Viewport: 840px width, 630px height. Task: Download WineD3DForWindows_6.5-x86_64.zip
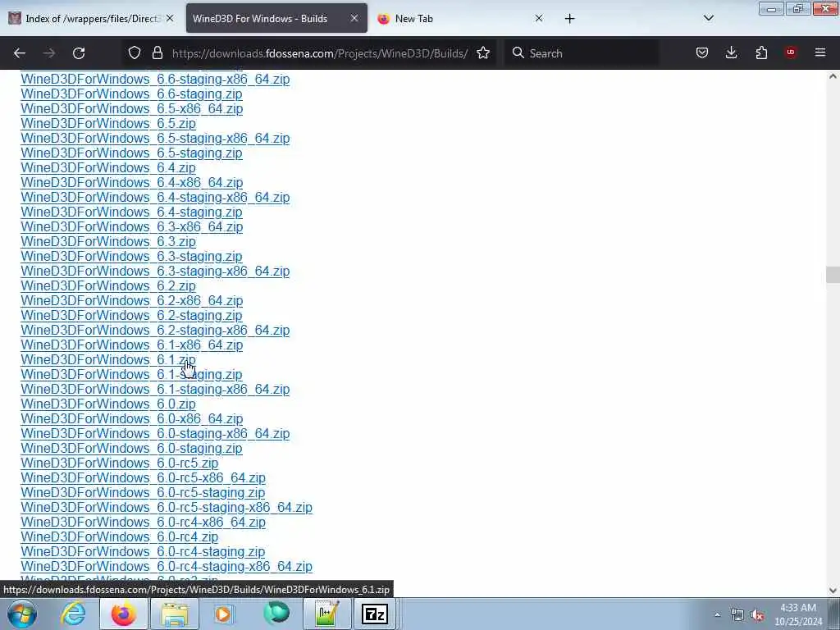[x=132, y=109]
